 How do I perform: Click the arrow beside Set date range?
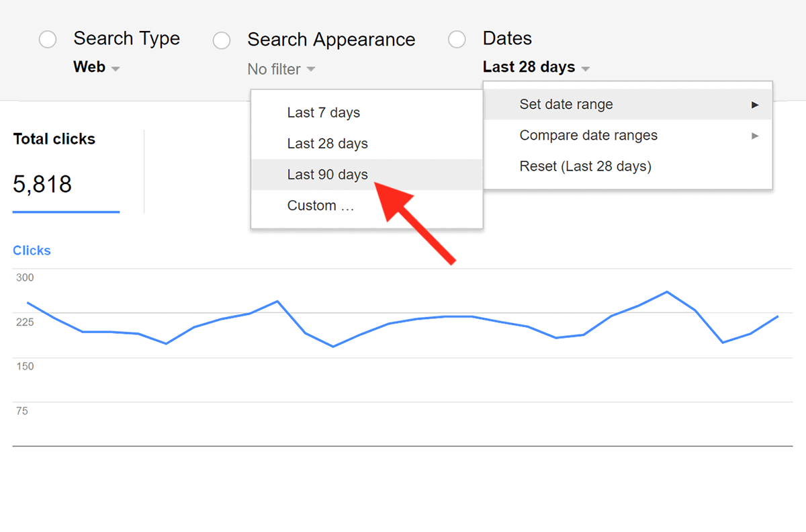tap(755, 105)
